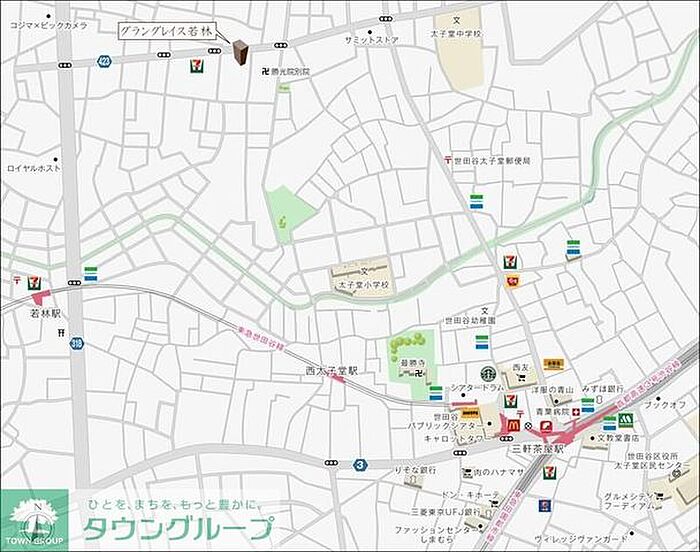Click the 若林駅 station label
Screen dimensions: 700x552
click(43, 313)
